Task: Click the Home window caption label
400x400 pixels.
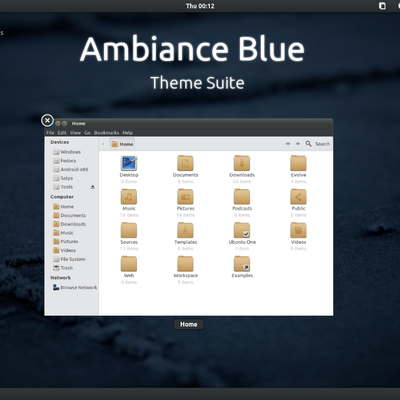Action: tap(189, 324)
